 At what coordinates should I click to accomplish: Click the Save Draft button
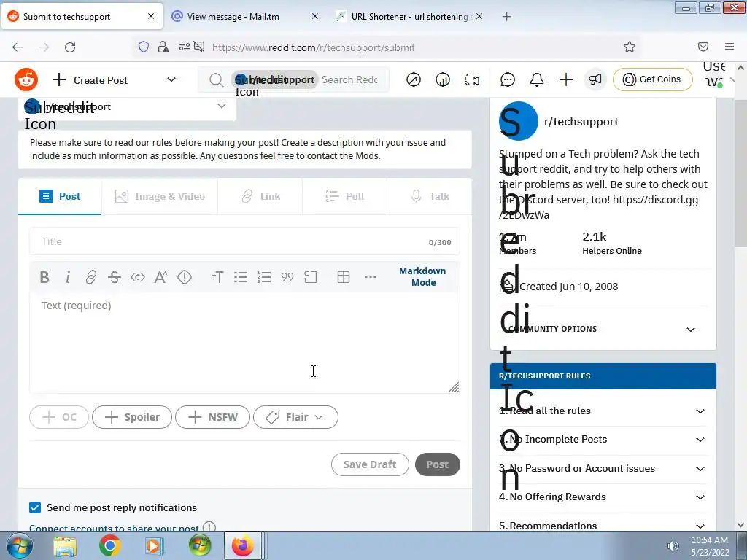point(370,464)
